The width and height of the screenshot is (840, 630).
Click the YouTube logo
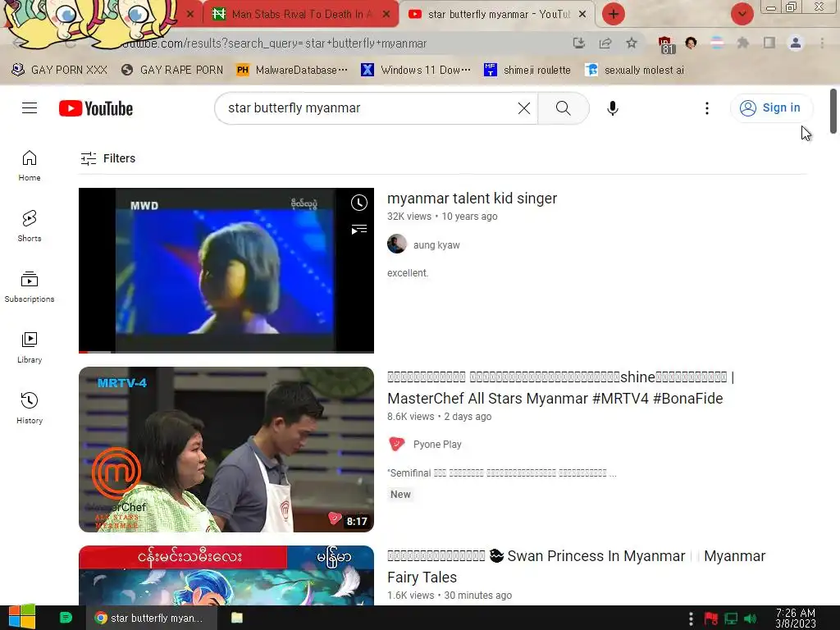point(96,108)
